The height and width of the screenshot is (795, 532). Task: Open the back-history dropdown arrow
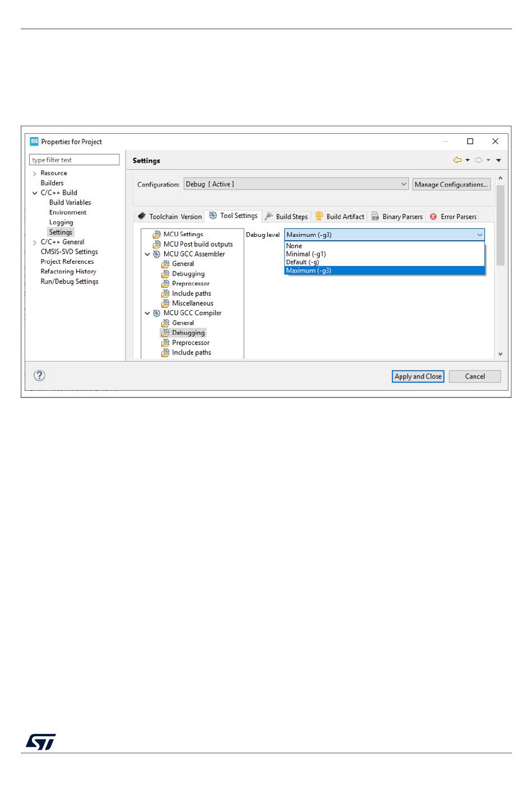pyautogui.click(x=468, y=161)
